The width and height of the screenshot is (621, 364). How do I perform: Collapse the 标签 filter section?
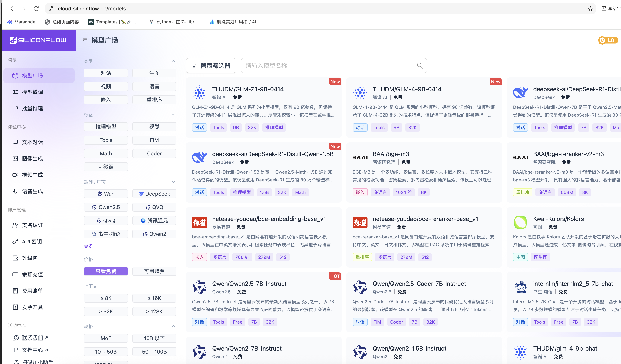173,115
